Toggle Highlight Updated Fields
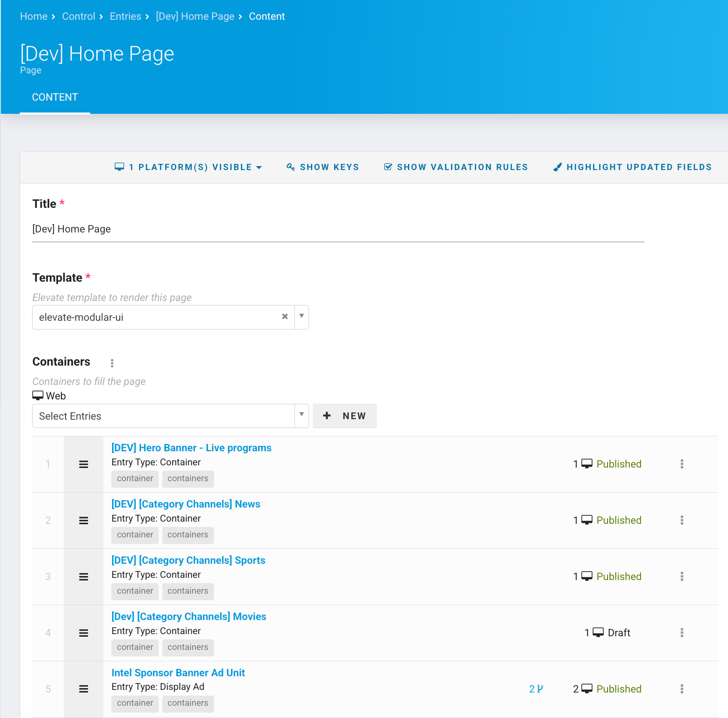Viewport: 728px width, 718px height. point(632,167)
